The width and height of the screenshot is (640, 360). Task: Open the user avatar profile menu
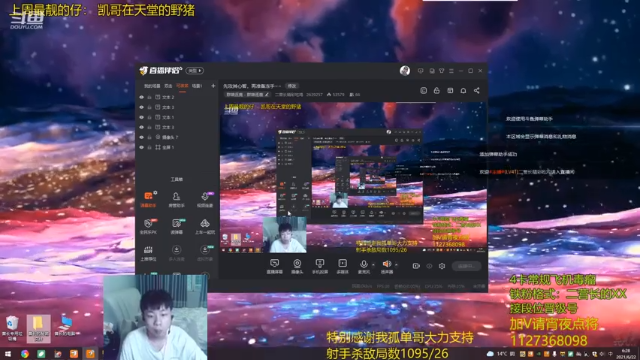[405, 71]
